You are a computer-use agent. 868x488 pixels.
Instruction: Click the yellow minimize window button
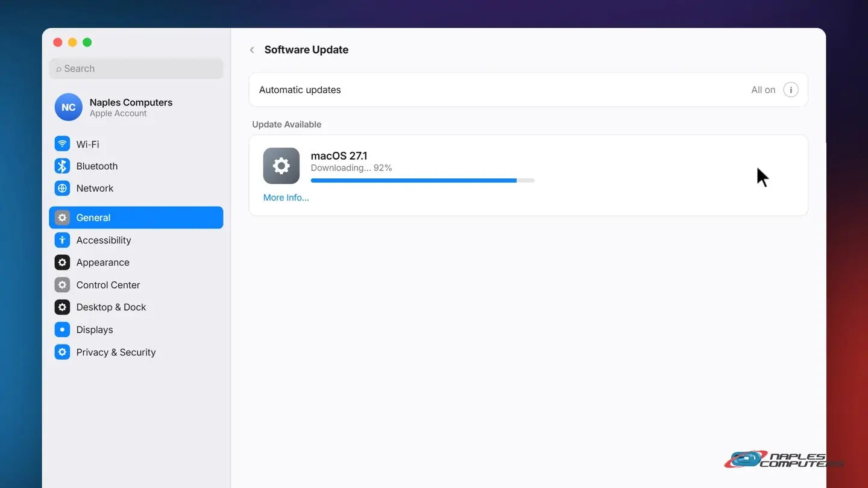[x=72, y=42]
